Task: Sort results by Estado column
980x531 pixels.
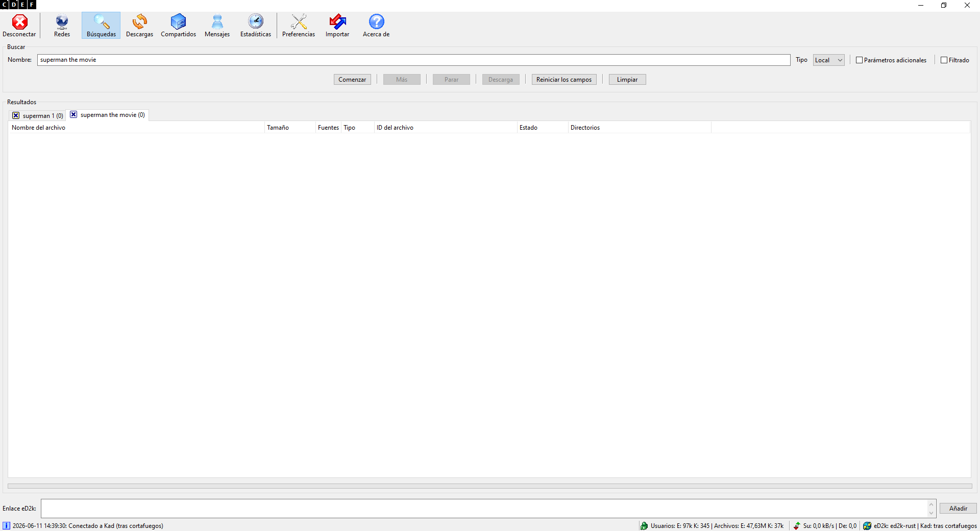Action: pyautogui.click(x=543, y=128)
